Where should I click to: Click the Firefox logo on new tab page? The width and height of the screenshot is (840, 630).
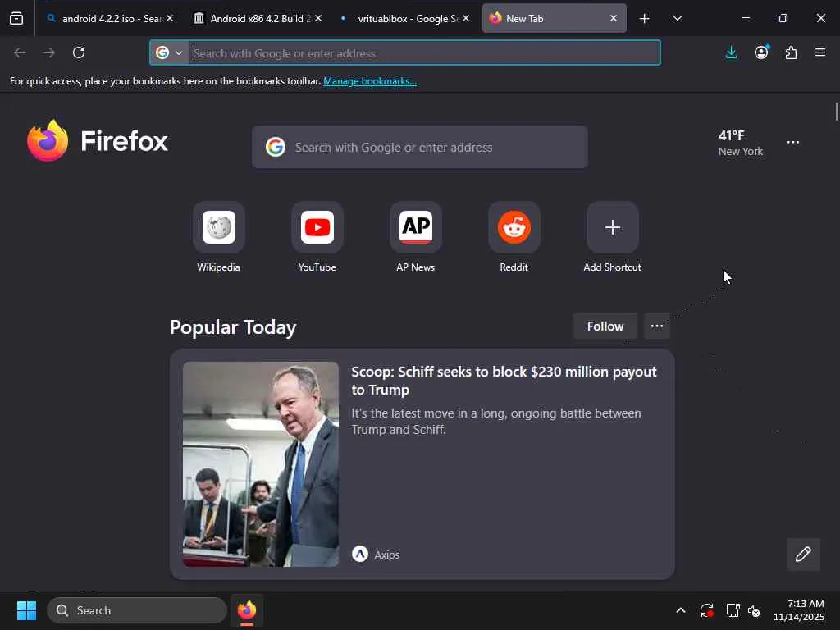pyautogui.click(x=97, y=141)
